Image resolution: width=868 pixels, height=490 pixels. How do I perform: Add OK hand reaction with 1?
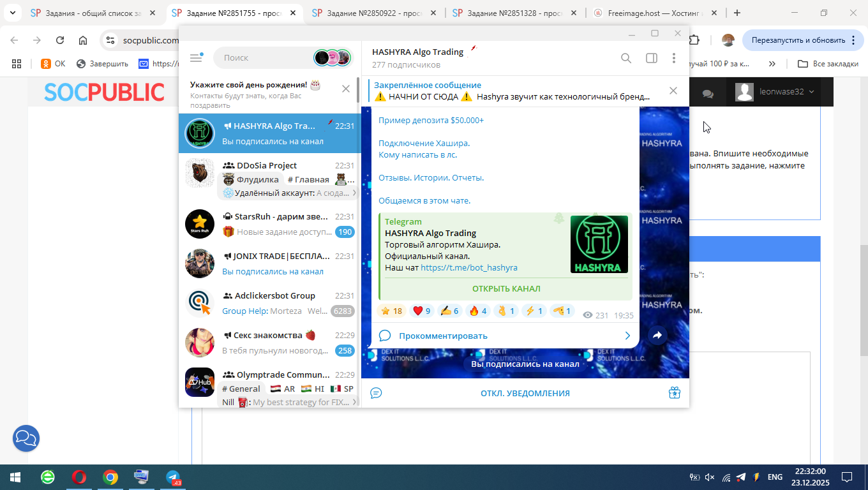[x=506, y=311]
